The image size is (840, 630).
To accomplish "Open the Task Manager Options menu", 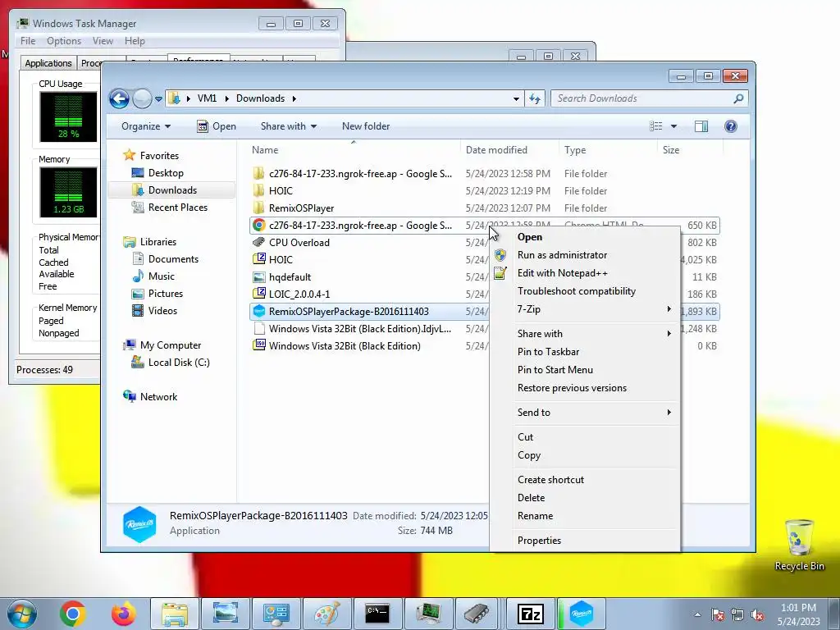I will (64, 41).
